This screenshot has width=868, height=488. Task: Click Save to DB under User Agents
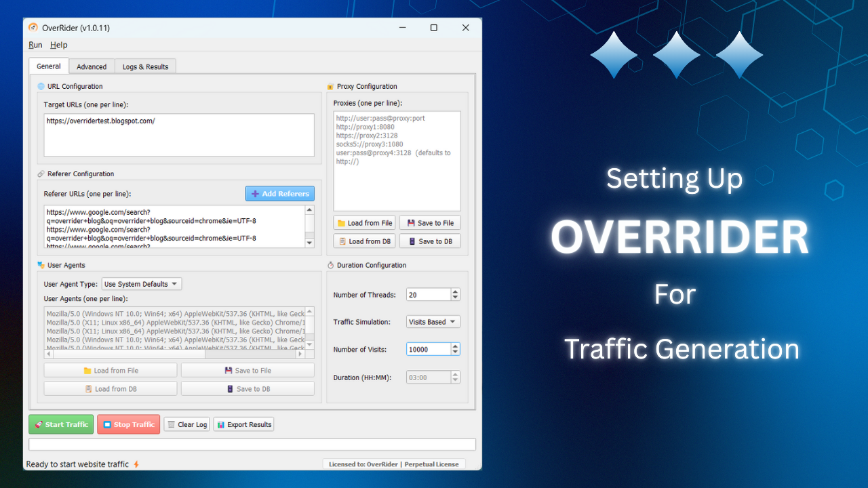point(247,388)
